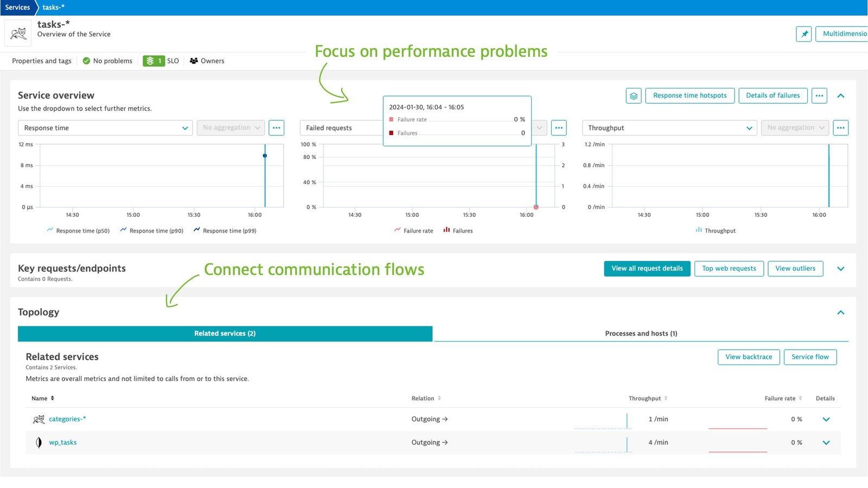Click No problems status
Image resolution: width=868 pixels, height=488 pixels.
pos(107,61)
